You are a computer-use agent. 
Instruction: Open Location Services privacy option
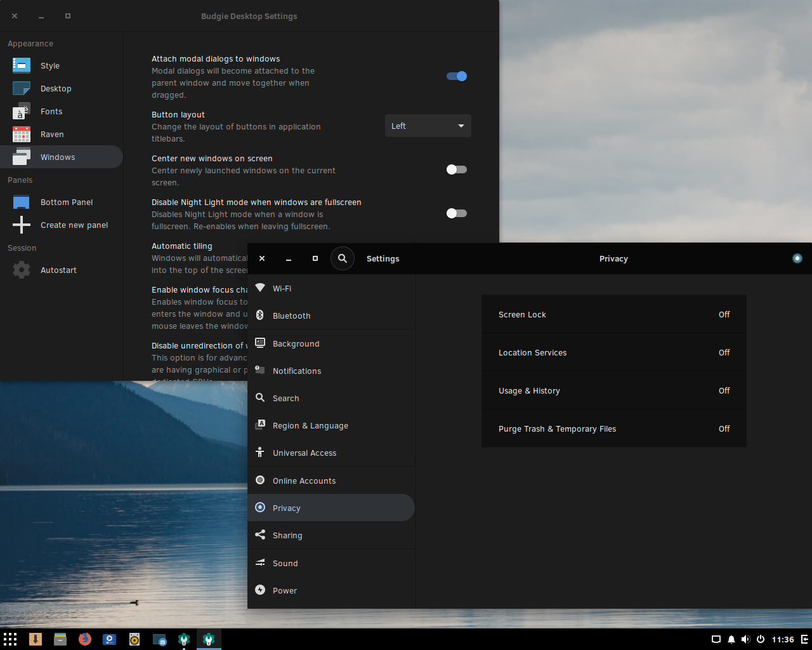614,352
